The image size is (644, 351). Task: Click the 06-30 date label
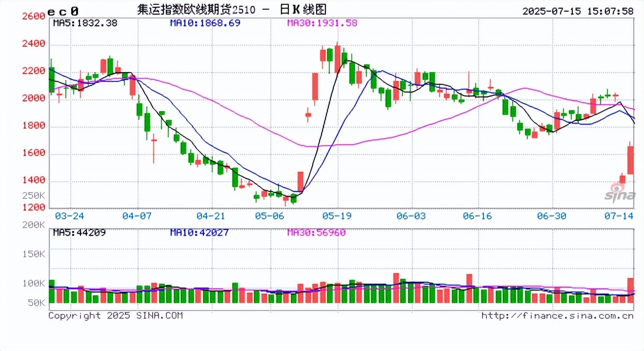(552, 215)
